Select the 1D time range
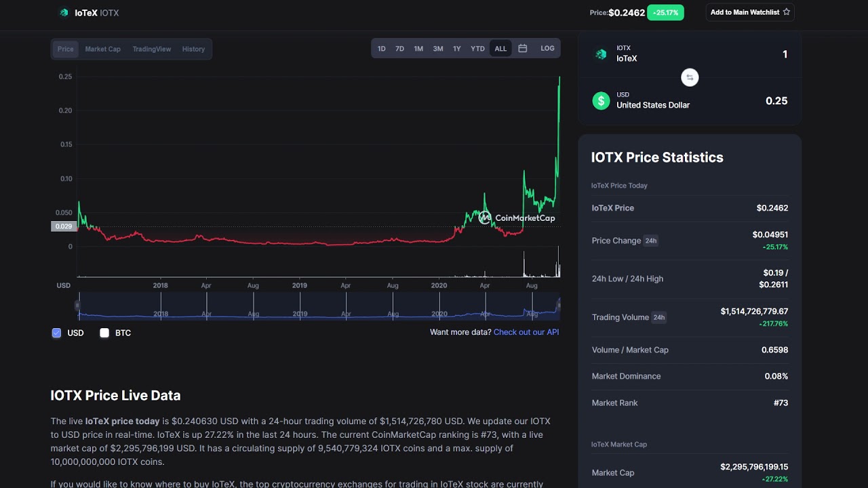This screenshot has width=868, height=488. click(382, 49)
